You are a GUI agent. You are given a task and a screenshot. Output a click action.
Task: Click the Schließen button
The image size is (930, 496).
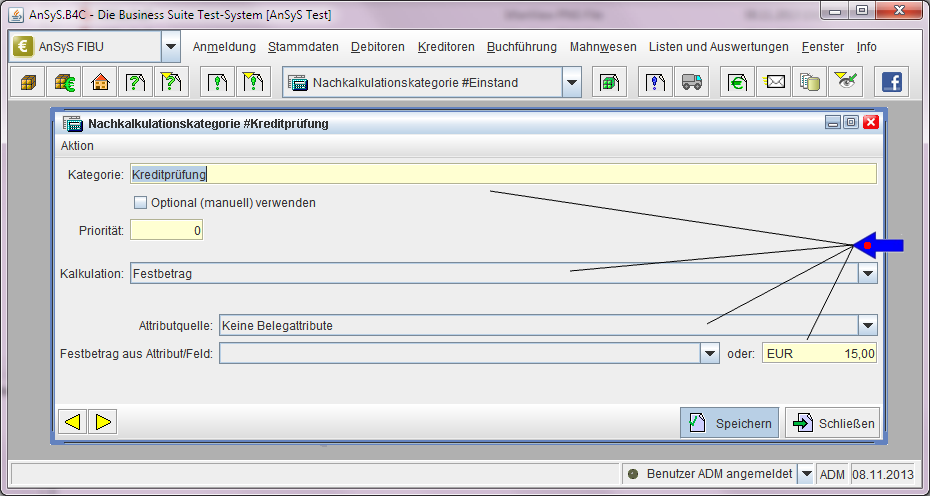coord(833,423)
